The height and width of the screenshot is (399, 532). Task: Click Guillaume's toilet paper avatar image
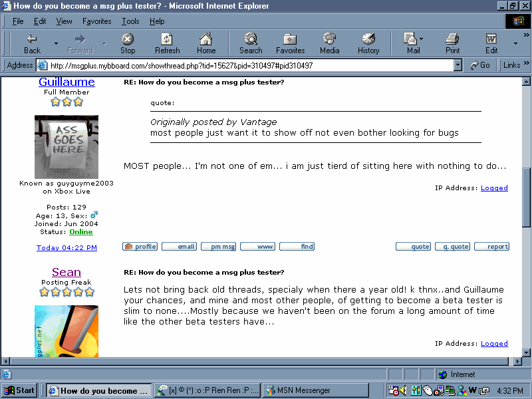pos(66,146)
